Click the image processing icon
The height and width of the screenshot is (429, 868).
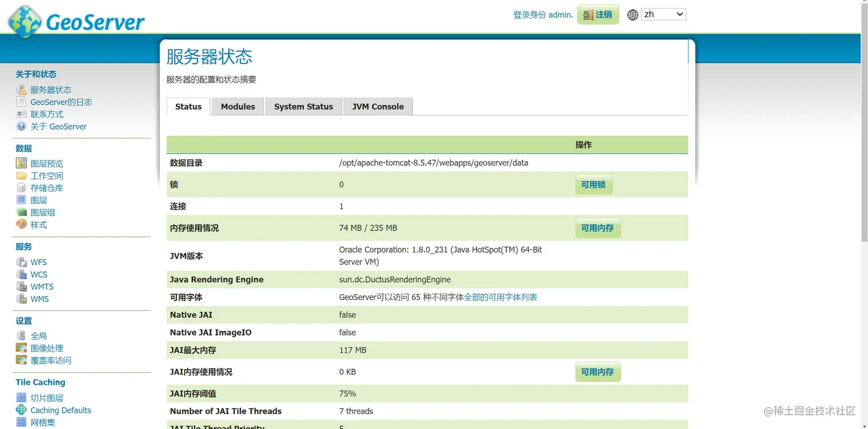(x=21, y=348)
